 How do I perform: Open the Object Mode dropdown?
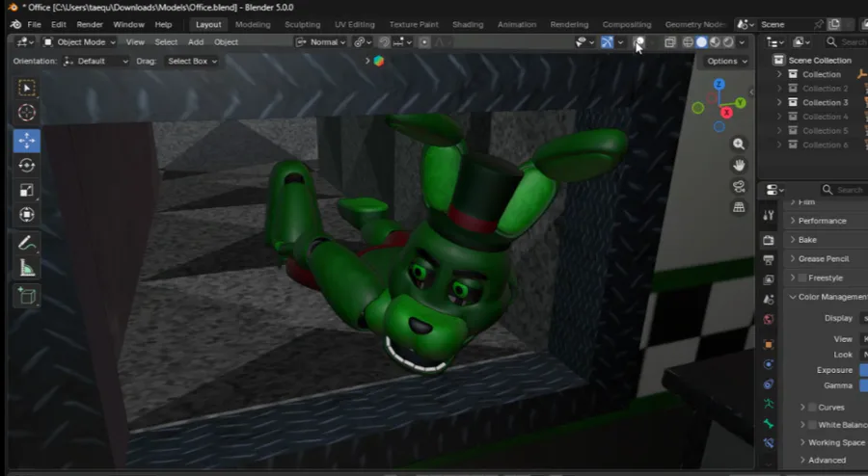[x=80, y=42]
